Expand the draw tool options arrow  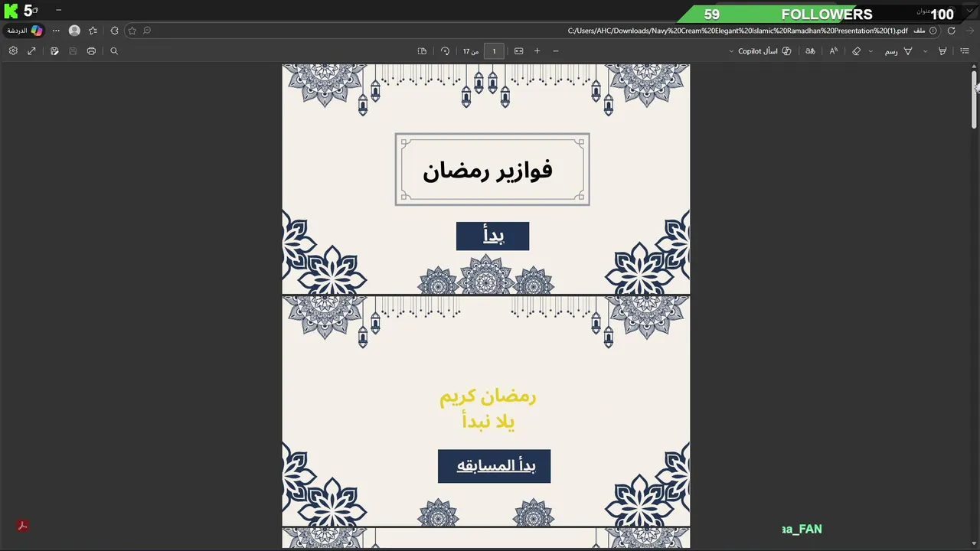point(871,51)
